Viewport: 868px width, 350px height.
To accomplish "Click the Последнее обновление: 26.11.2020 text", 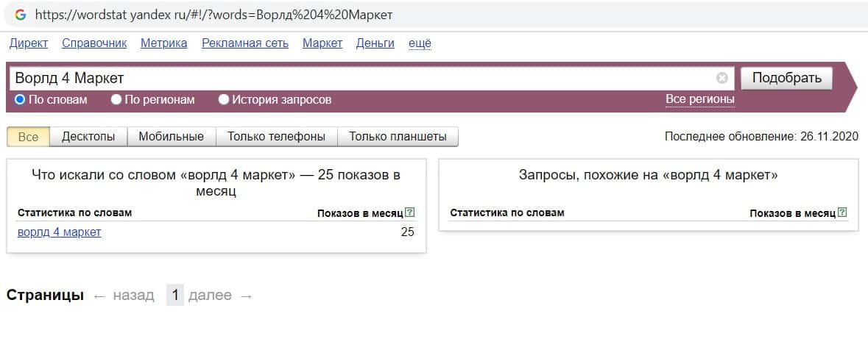I will [x=761, y=137].
